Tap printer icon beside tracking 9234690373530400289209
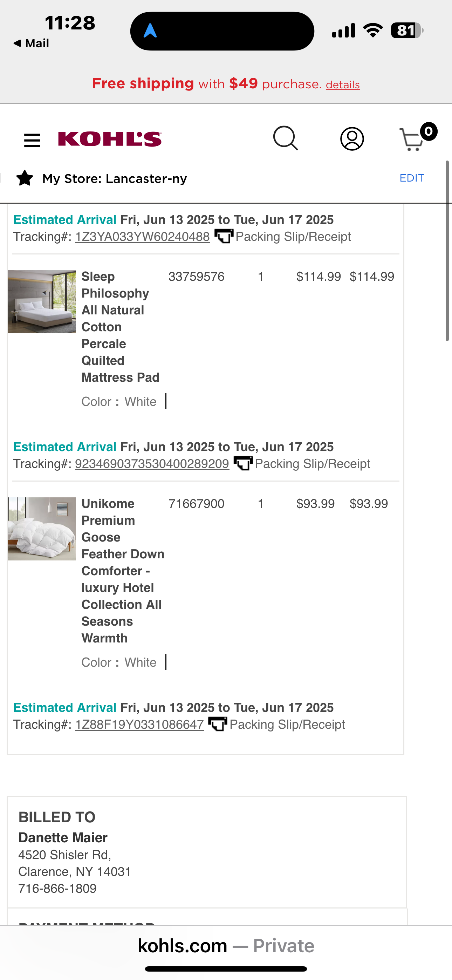 point(243,463)
